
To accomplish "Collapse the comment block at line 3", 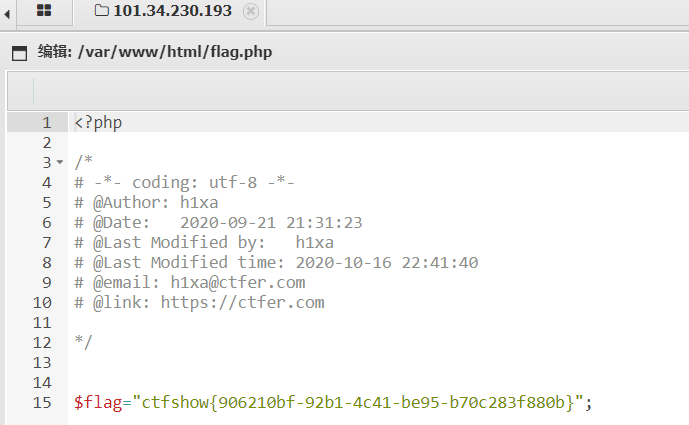I will point(60,162).
